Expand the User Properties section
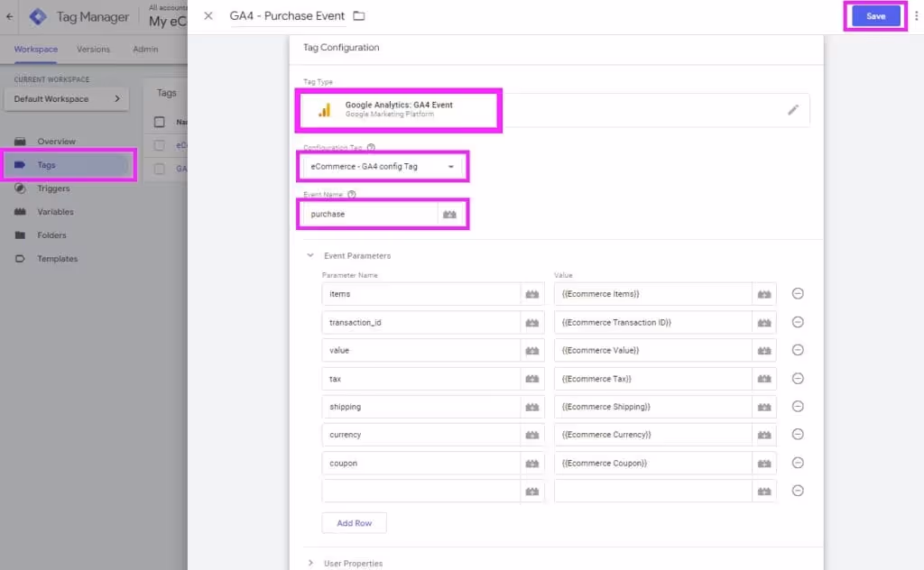The height and width of the screenshot is (570, 924). tap(310, 563)
